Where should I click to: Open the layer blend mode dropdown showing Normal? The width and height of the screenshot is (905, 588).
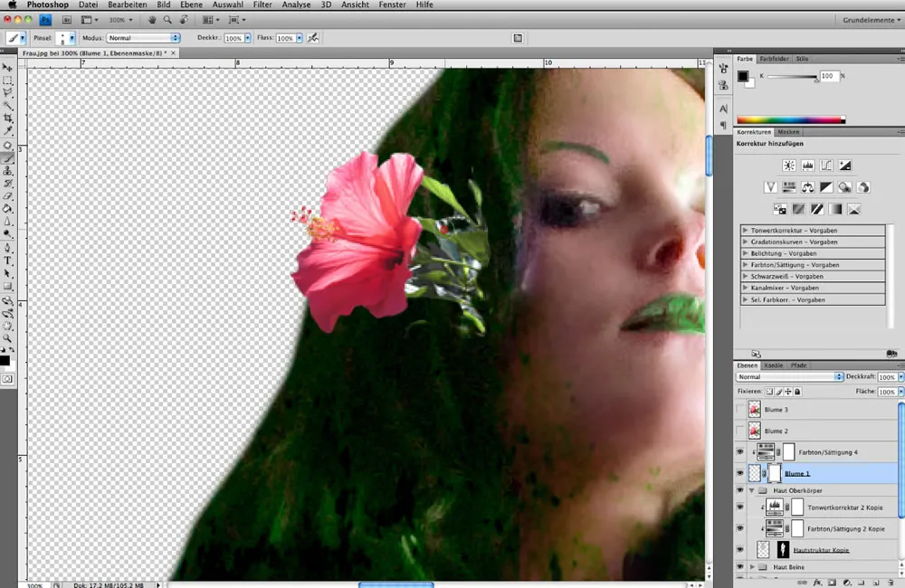(x=789, y=376)
